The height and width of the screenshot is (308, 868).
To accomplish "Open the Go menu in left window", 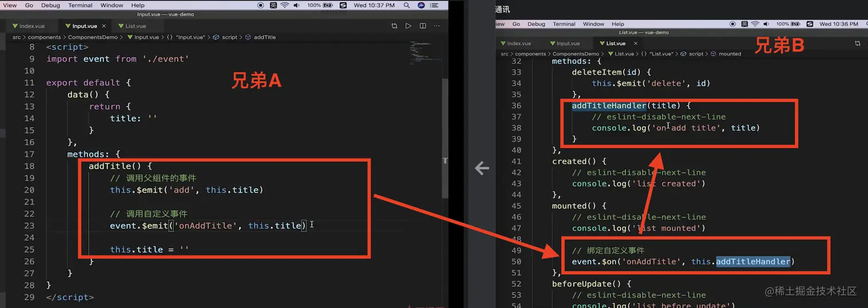I will [29, 5].
